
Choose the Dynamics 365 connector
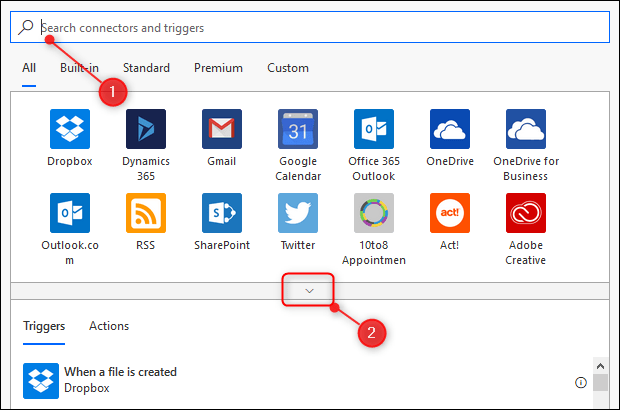(146, 129)
